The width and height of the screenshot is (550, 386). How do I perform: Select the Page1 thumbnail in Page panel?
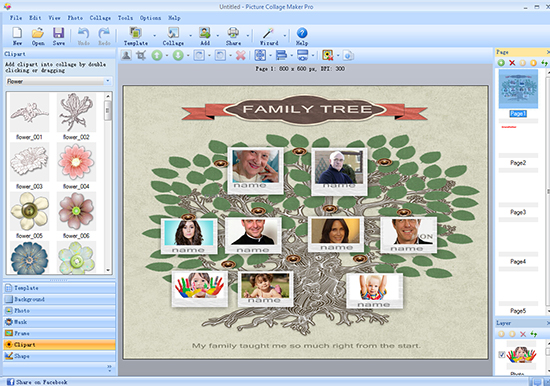[518, 89]
